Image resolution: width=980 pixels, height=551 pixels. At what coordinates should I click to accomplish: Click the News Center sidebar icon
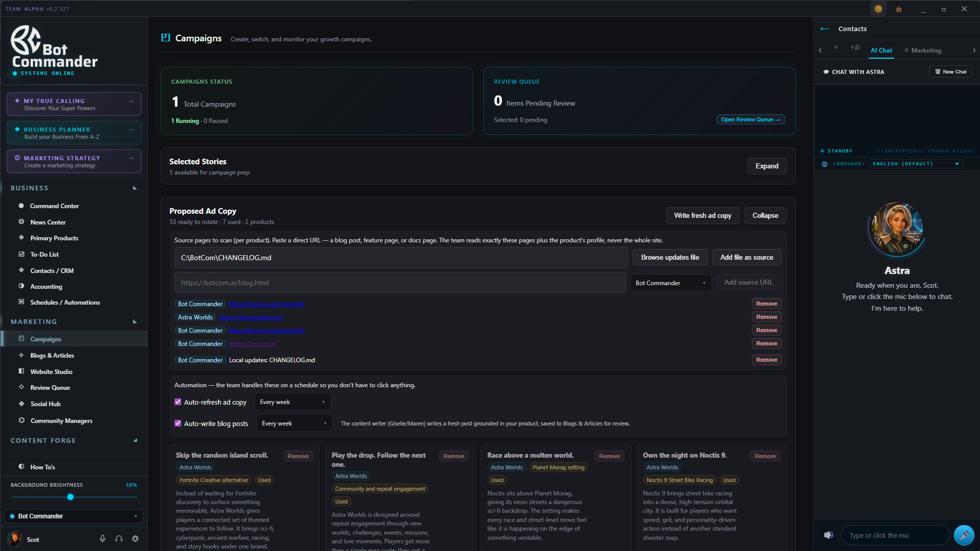pyautogui.click(x=21, y=222)
